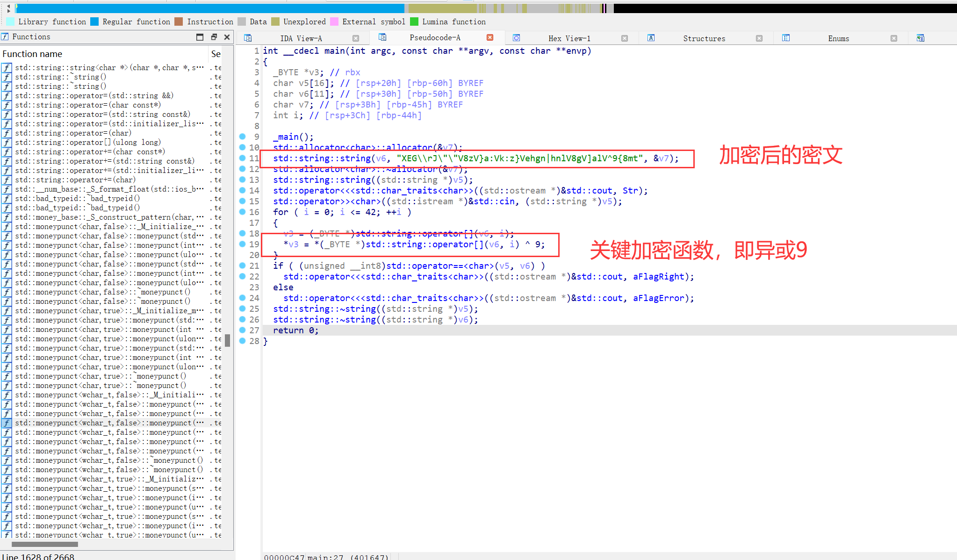Viewport: 957px width, 560px height.
Task: Click the 'return 0;' statement
Action: point(295,330)
